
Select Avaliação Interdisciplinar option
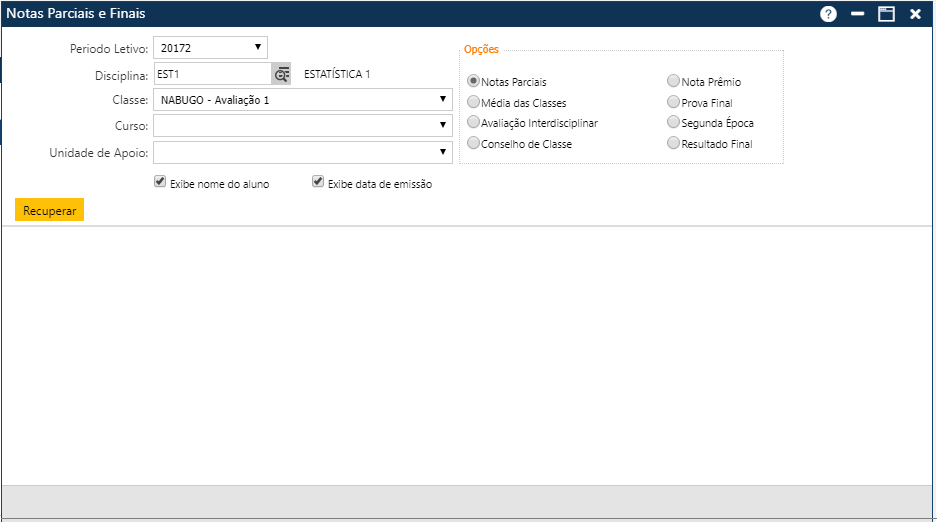pos(474,123)
